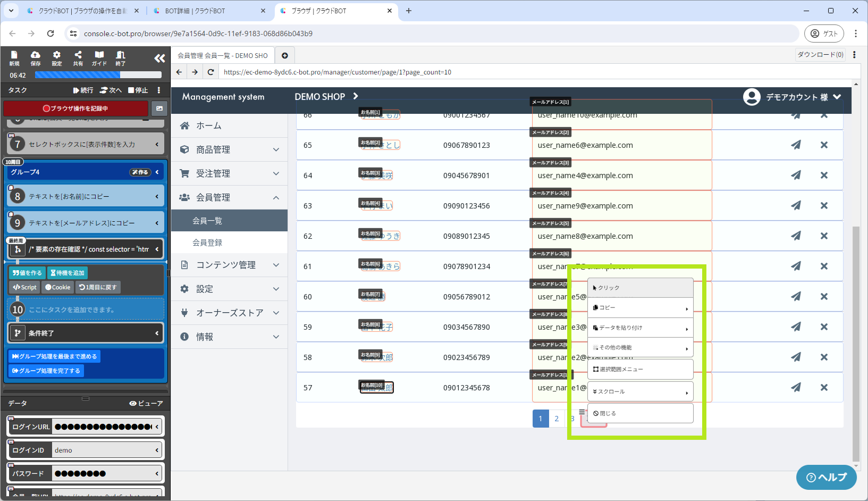Click the ダウンロード(0) button
Screen dimensions: 868x501
pos(821,55)
